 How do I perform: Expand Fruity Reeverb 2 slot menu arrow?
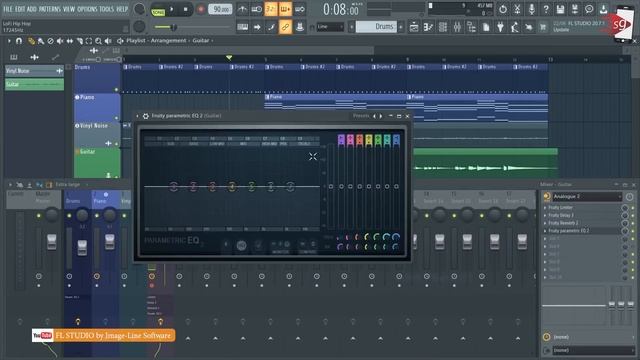(x=545, y=223)
